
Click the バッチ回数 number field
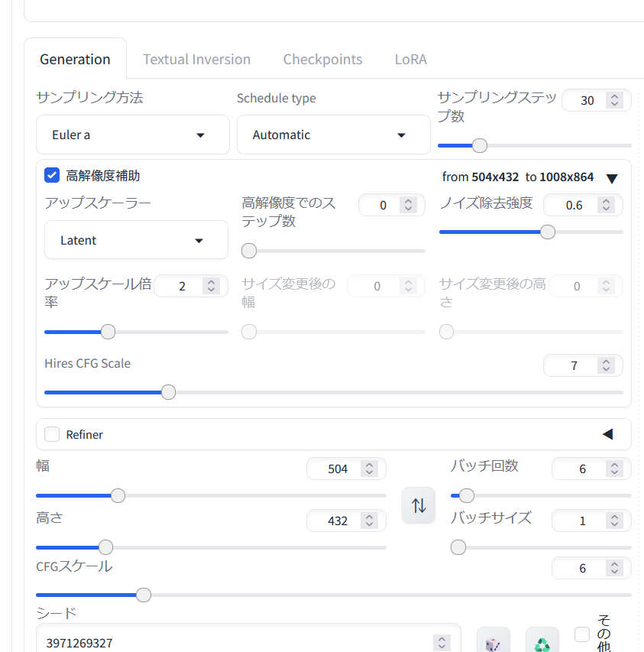[581, 469]
